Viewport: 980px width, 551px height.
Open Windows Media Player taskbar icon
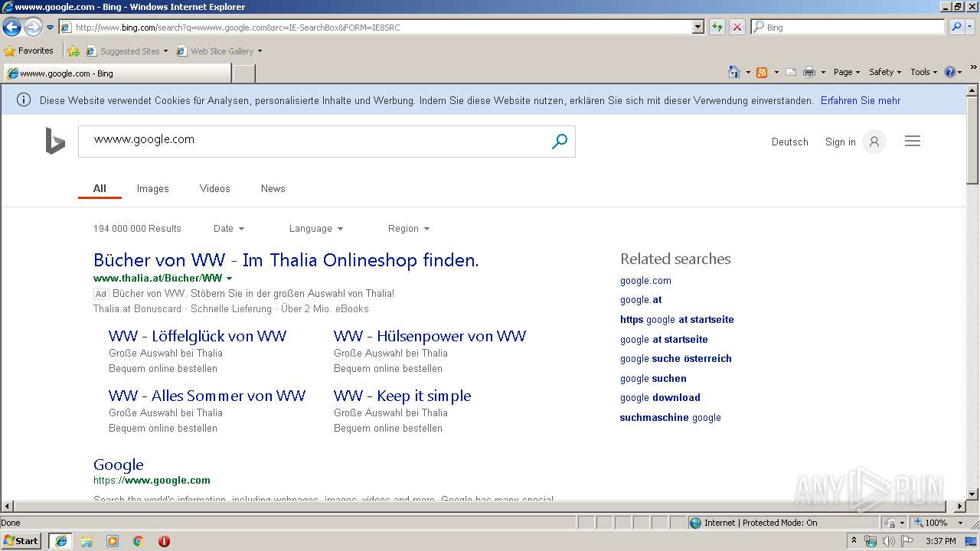(x=113, y=541)
